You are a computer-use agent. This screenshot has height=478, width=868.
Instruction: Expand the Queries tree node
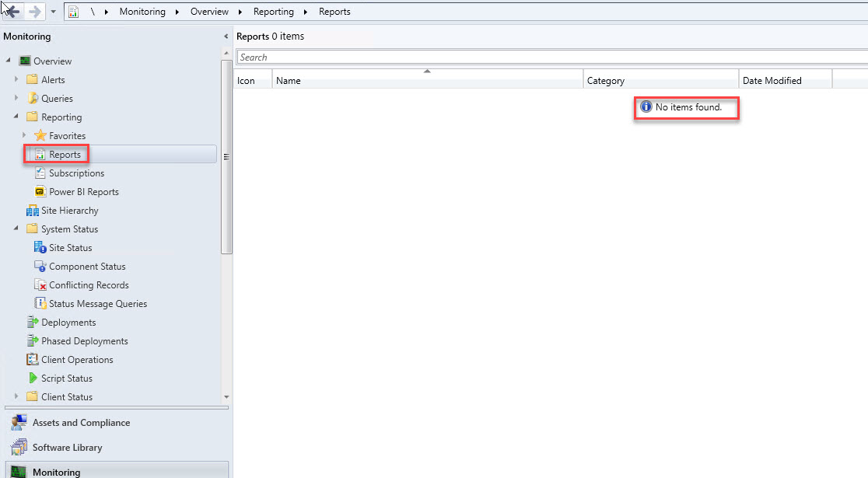pos(16,98)
